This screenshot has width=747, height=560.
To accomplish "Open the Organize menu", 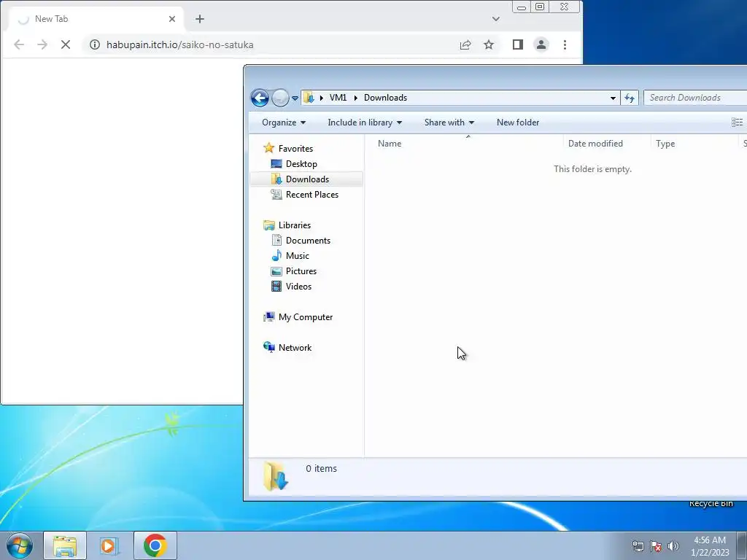I will coord(284,122).
